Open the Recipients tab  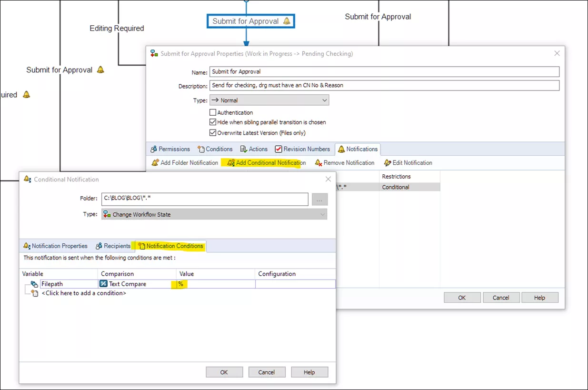(x=113, y=246)
